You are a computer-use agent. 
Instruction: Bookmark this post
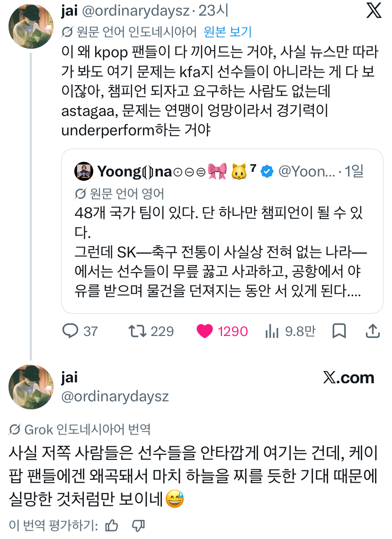pos(339,331)
